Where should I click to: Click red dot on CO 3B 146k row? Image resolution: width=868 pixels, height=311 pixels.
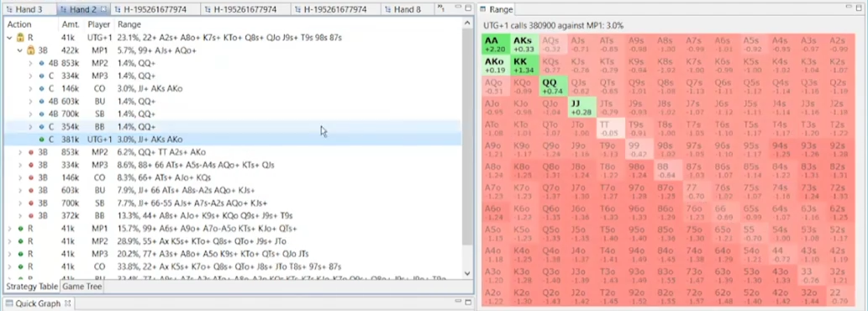(30, 177)
